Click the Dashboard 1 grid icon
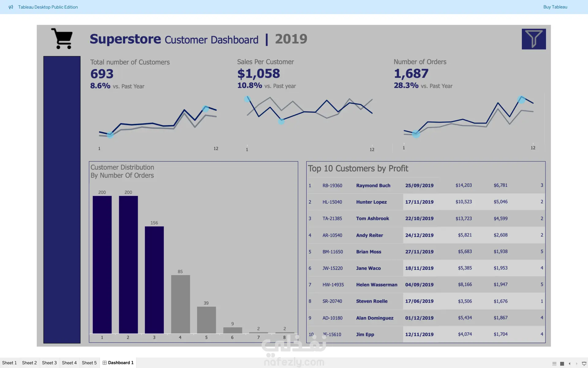This screenshot has width=588, height=368. (x=104, y=363)
